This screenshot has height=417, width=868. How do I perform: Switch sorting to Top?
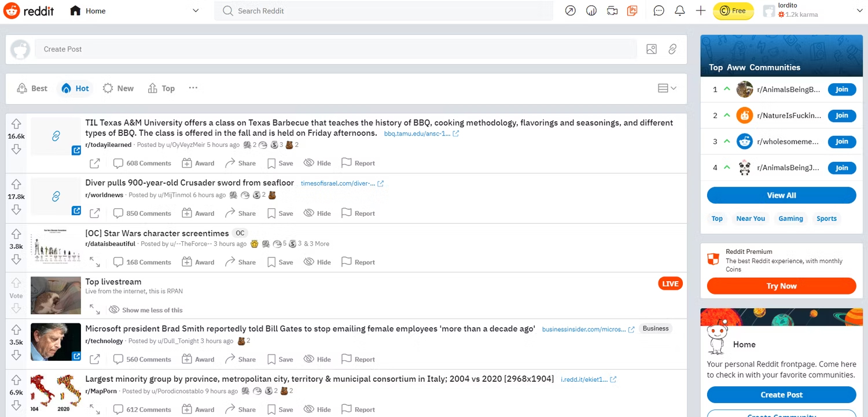(x=161, y=88)
